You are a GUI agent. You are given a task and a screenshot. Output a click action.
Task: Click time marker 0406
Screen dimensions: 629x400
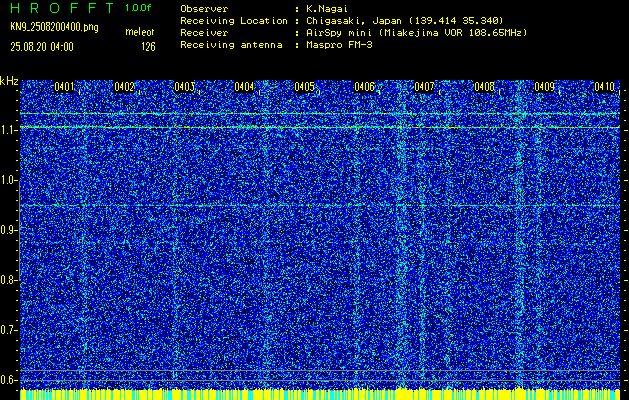tap(365, 87)
